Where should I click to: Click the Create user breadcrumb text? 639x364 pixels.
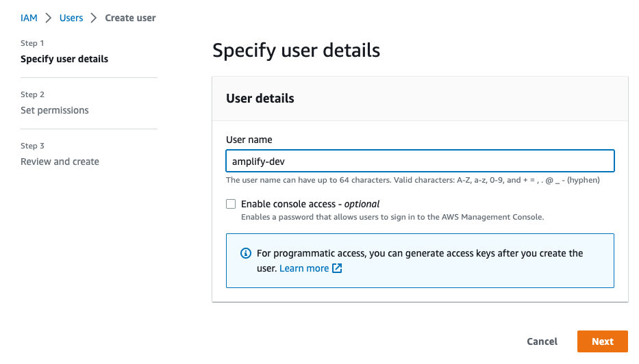130,18
